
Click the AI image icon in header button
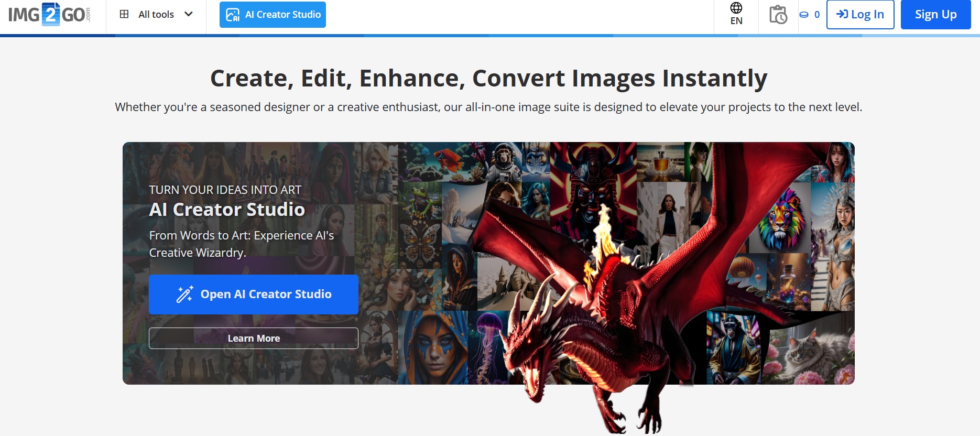click(x=233, y=15)
